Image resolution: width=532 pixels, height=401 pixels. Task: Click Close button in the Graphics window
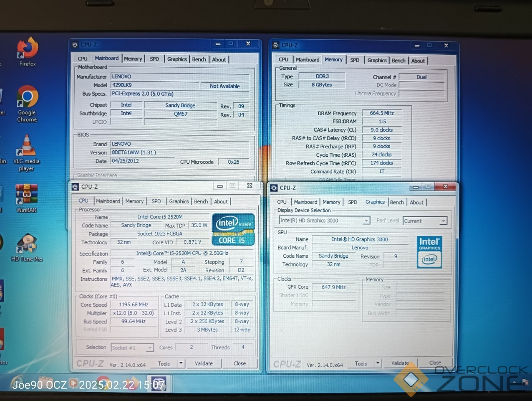coord(435,363)
